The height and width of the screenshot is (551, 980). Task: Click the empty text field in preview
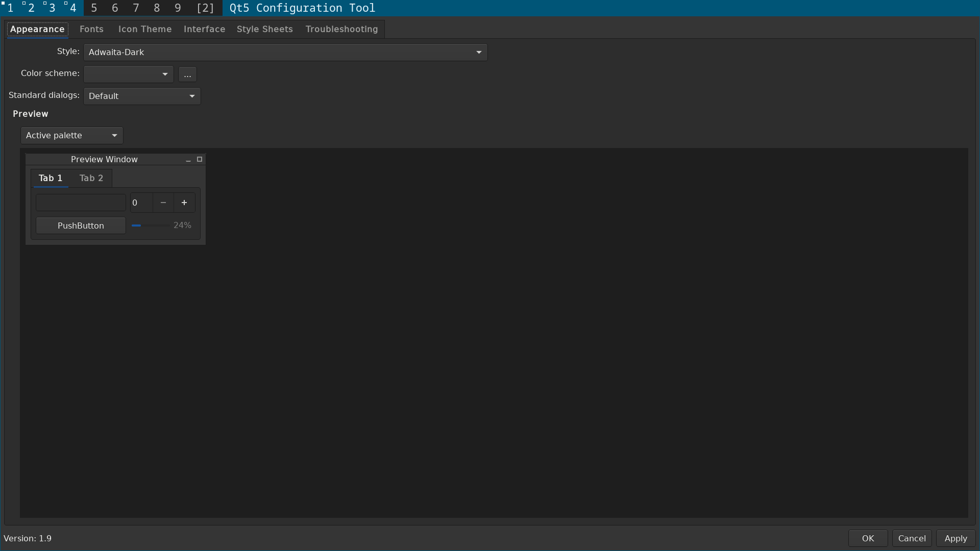(x=81, y=203)
